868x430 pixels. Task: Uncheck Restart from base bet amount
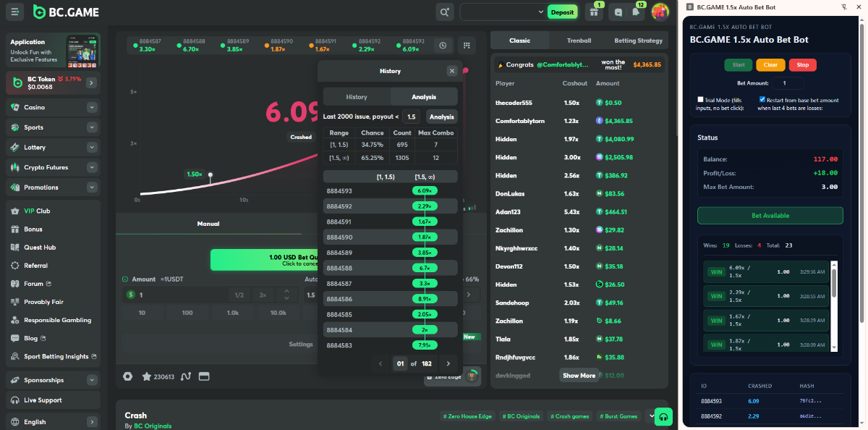762,99
